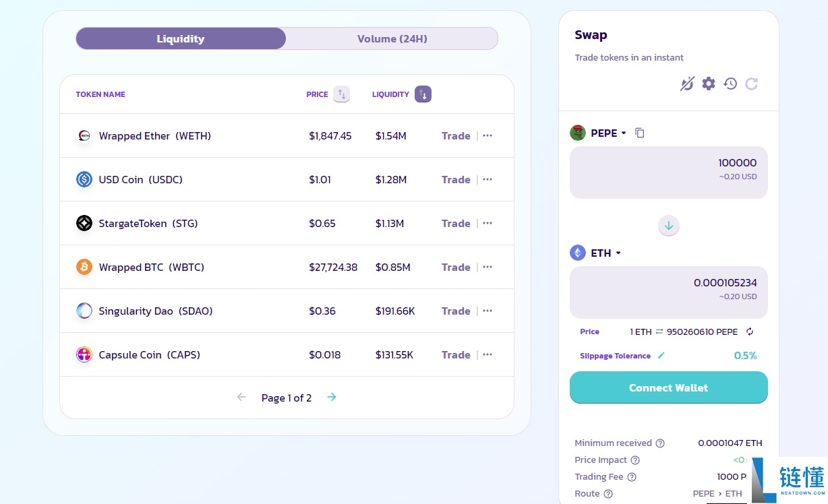Click 0.0001047 ETH minimum received value

point(730,443)
